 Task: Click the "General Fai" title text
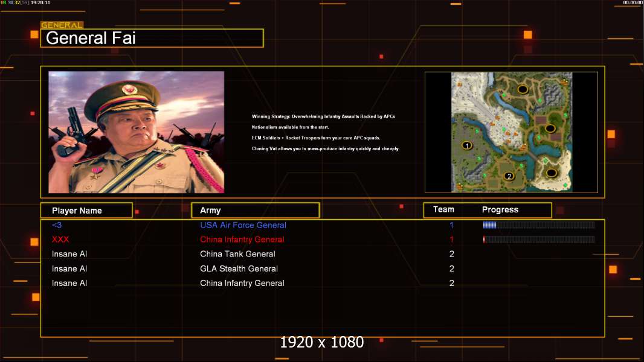pyautogui.click(x=91, y=38)
